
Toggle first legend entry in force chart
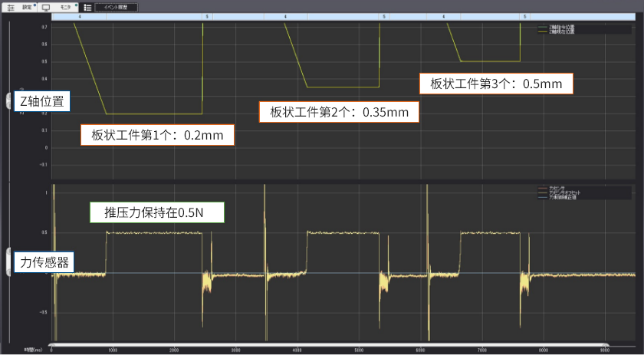click(554, 188)
